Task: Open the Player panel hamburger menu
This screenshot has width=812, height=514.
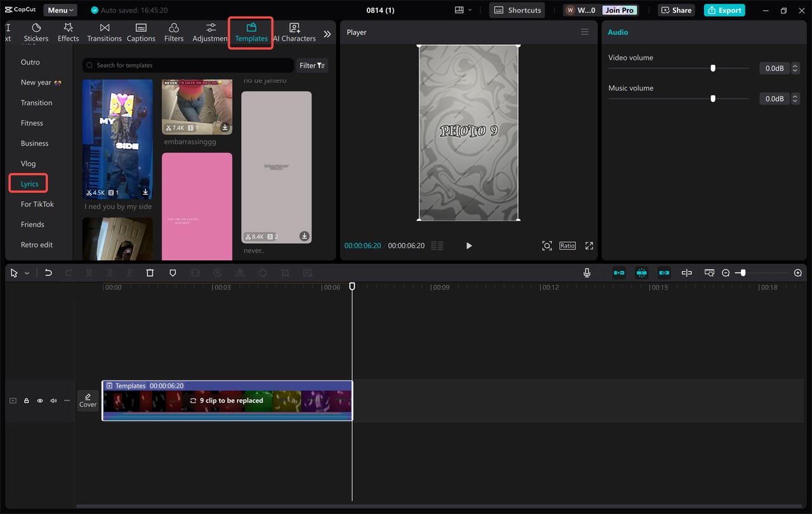Action: [585, 32]
